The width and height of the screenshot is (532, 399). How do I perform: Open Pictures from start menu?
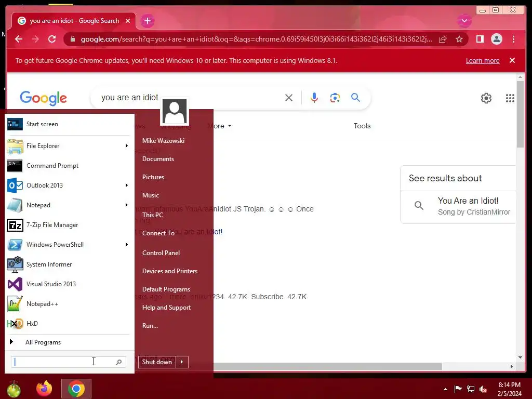tap(153, 177)
